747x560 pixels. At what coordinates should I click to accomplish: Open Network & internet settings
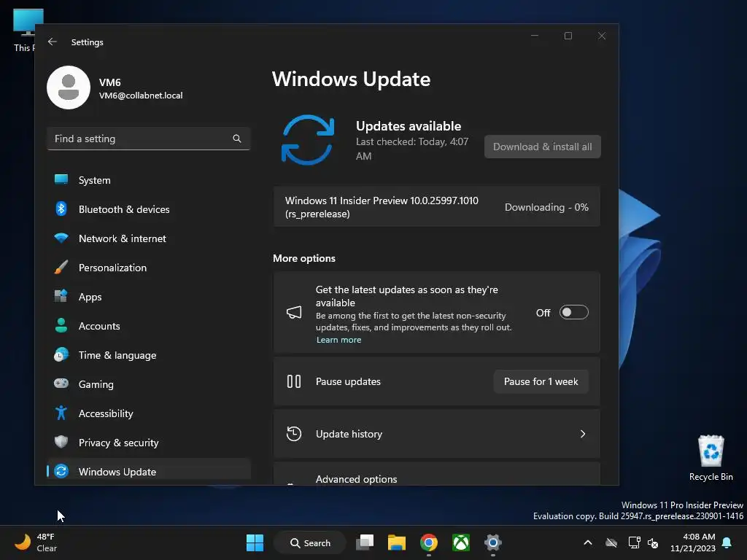(x=149, y=238)
